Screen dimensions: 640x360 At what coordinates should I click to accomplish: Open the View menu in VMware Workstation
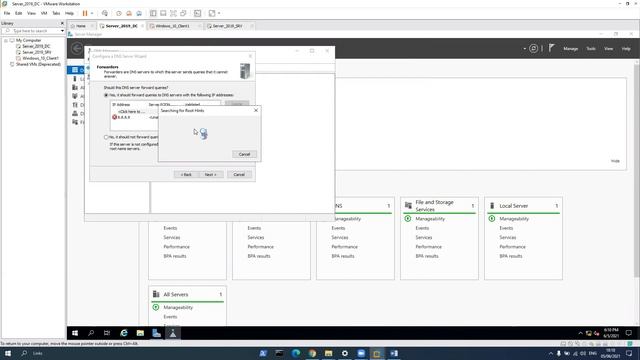tap(31, 13)
